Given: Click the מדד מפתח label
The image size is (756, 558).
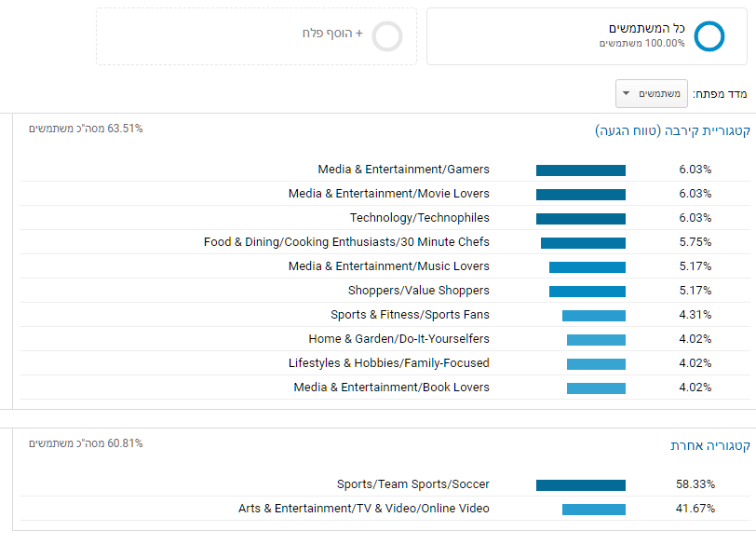Looking at the screenshot, I should (x=720, y=94).
